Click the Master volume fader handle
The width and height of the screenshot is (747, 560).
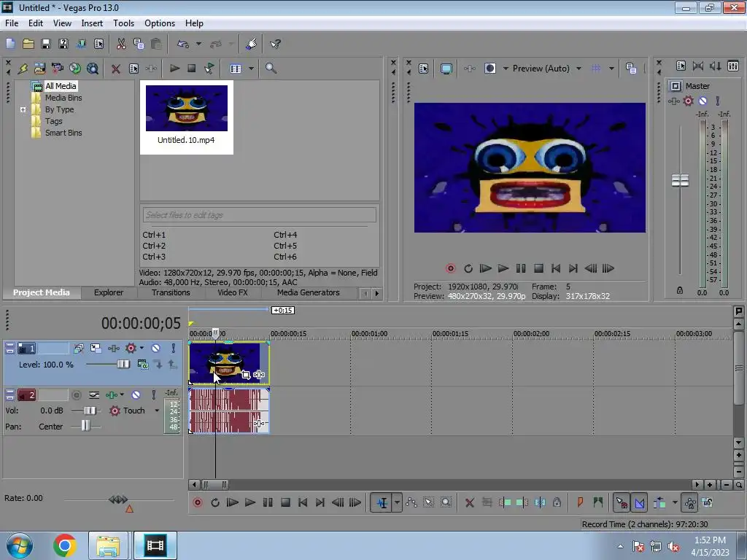click(x=680, y=181)
